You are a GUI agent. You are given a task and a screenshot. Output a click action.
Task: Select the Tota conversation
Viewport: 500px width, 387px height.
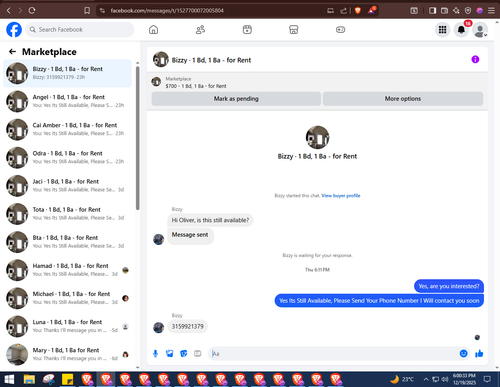coord(67,214)
